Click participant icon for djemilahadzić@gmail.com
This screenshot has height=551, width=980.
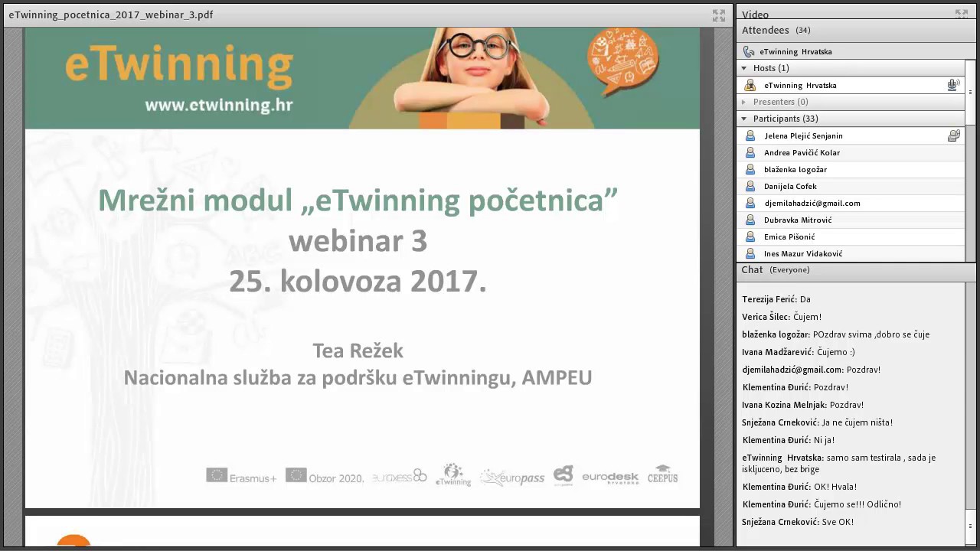click(750, 203)
